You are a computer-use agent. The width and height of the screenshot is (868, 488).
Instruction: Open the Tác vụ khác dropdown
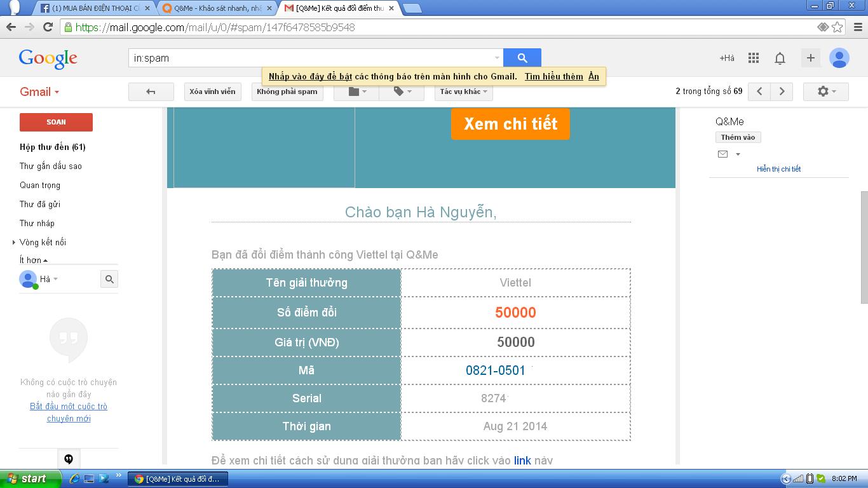click(x=464, y=91)
